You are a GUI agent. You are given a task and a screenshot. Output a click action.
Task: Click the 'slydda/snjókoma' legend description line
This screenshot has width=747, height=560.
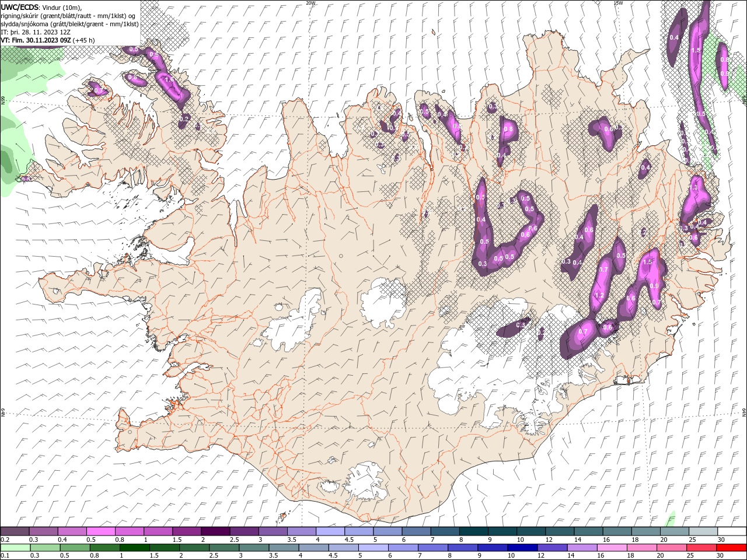69,24
